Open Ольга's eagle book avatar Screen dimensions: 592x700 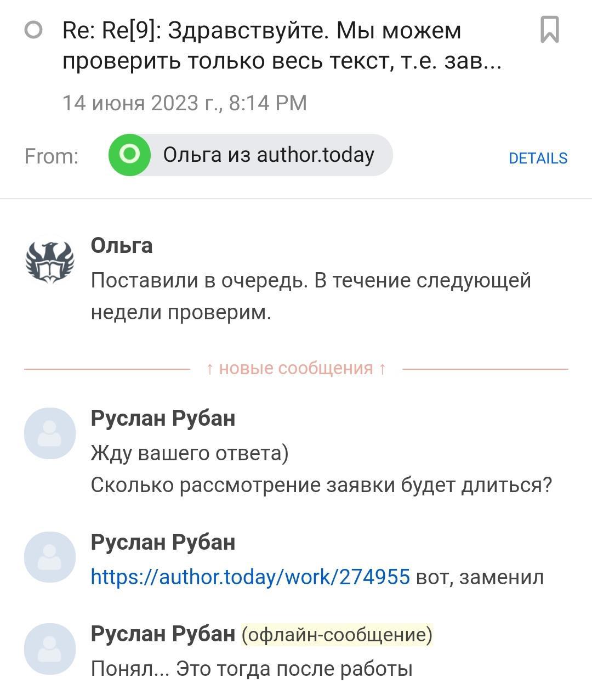50,261
